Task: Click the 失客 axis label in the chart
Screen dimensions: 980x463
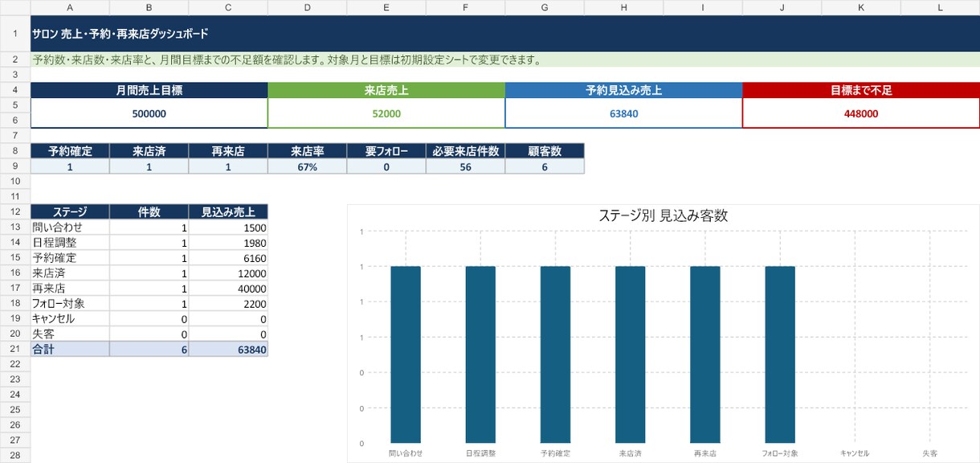Action: click(x=929, y=453)
